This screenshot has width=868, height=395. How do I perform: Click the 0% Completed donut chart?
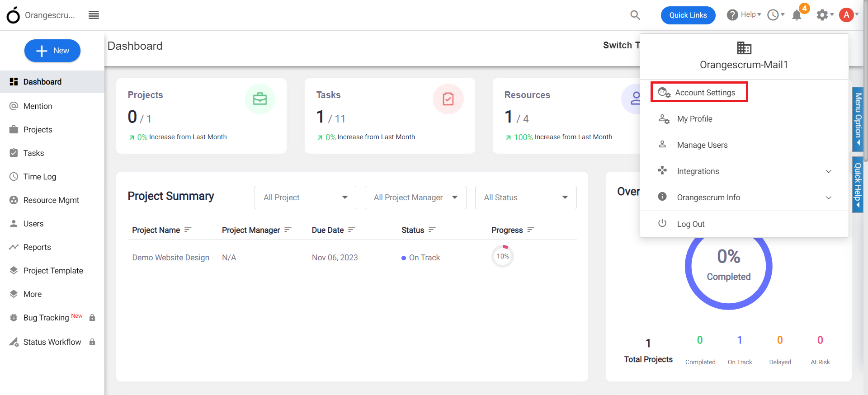coord(728,266)
